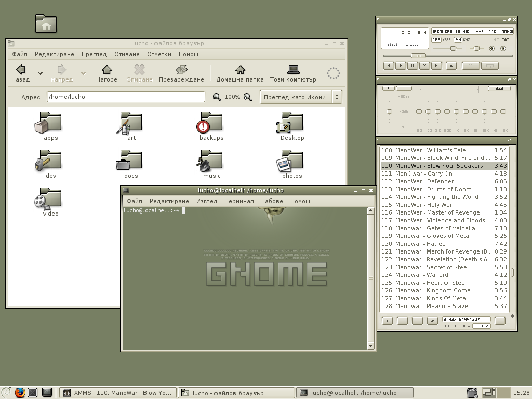Click the playlist remove (-) button
This screenshot has width=532, height=399.
(402, 321)
